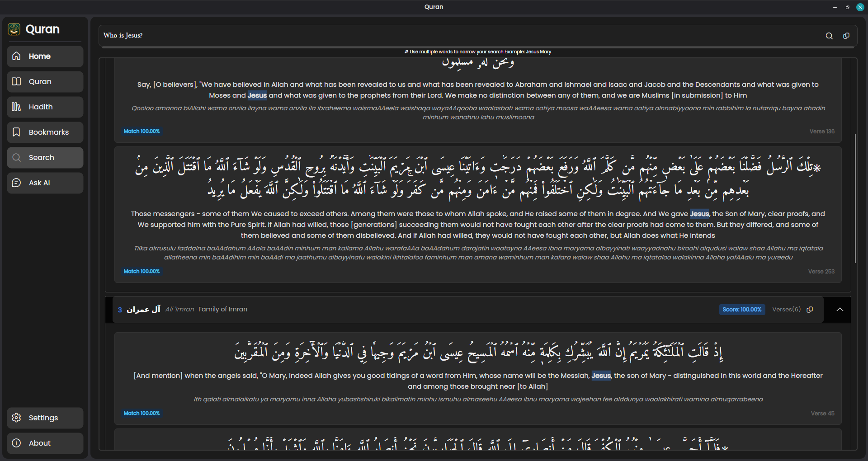Click the bookmark ribbon icon
Viewport: 868px width, 461px height.
coord(17,132)
